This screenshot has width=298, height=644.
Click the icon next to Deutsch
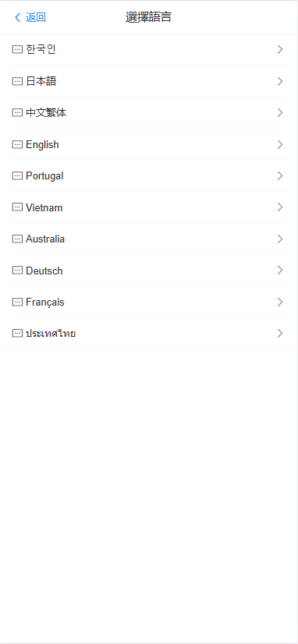[17, 271]
